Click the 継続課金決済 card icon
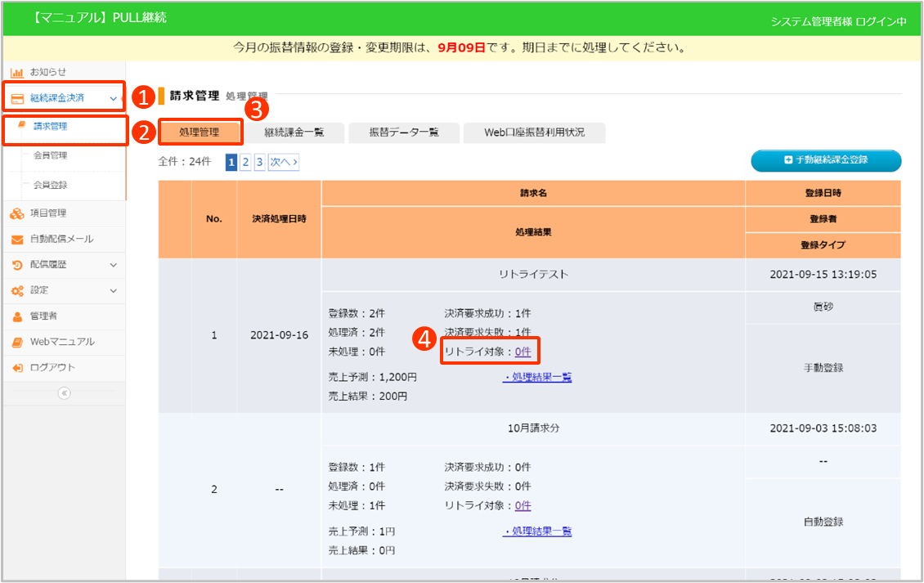 [16, 98]
